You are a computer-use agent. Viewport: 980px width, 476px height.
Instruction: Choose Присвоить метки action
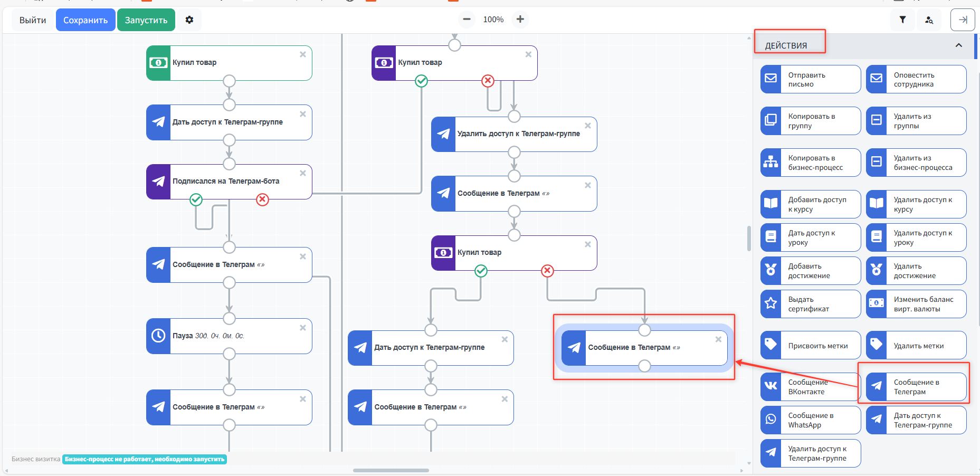[x=810, y=346]
